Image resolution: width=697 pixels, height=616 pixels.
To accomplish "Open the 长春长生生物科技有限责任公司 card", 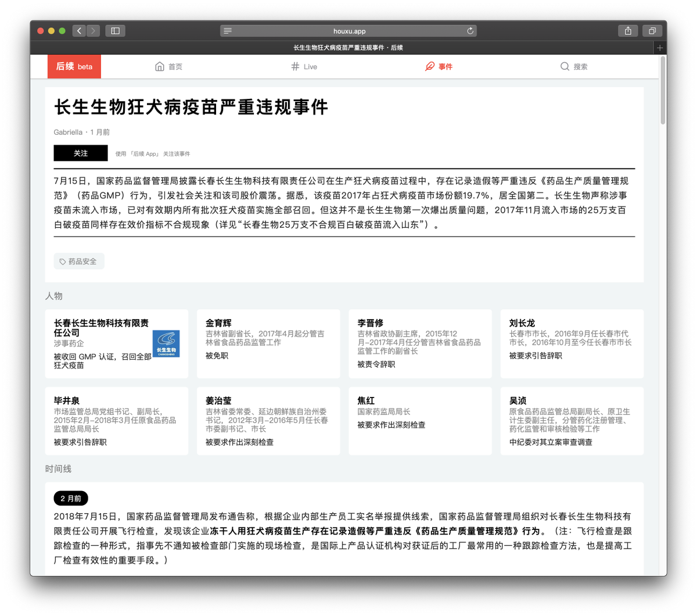I will (x=117, y=344).
